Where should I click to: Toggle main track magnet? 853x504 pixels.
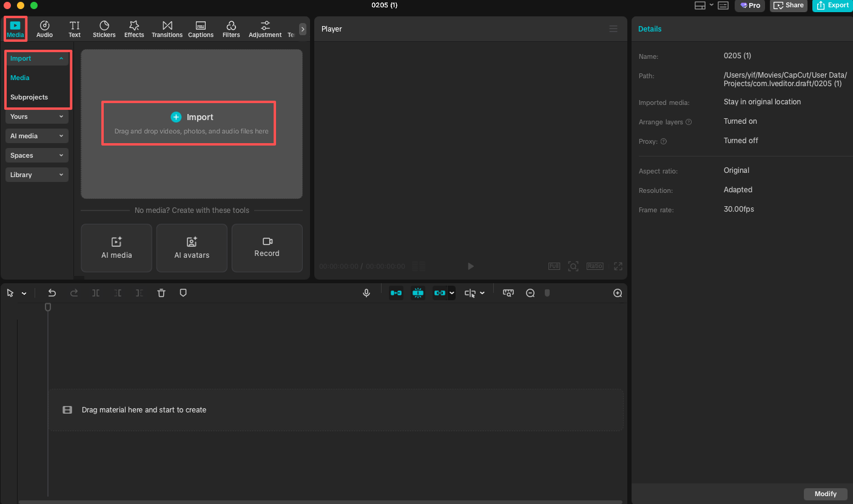coord(396,293)
